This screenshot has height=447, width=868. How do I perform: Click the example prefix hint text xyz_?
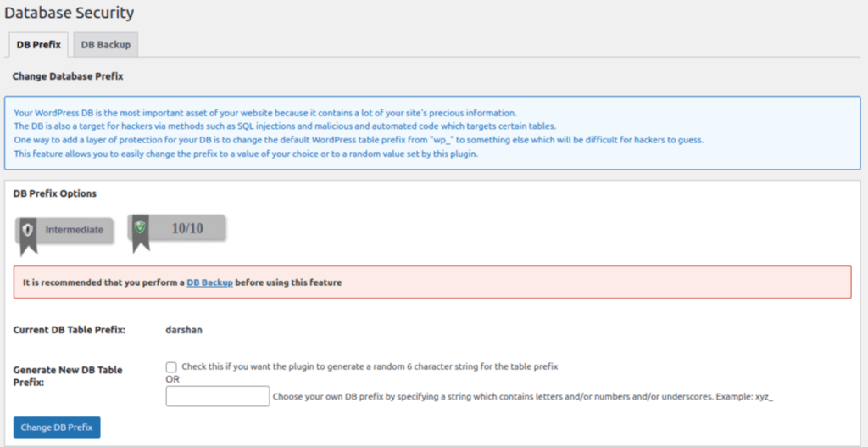click(x=764, y=397)
